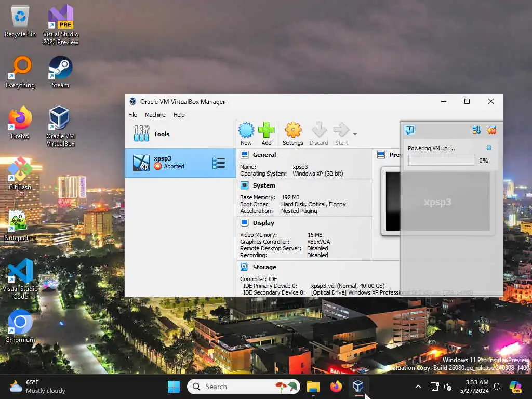
Task: Click the Powering VM up progress bar
Action: pos(442,161)
